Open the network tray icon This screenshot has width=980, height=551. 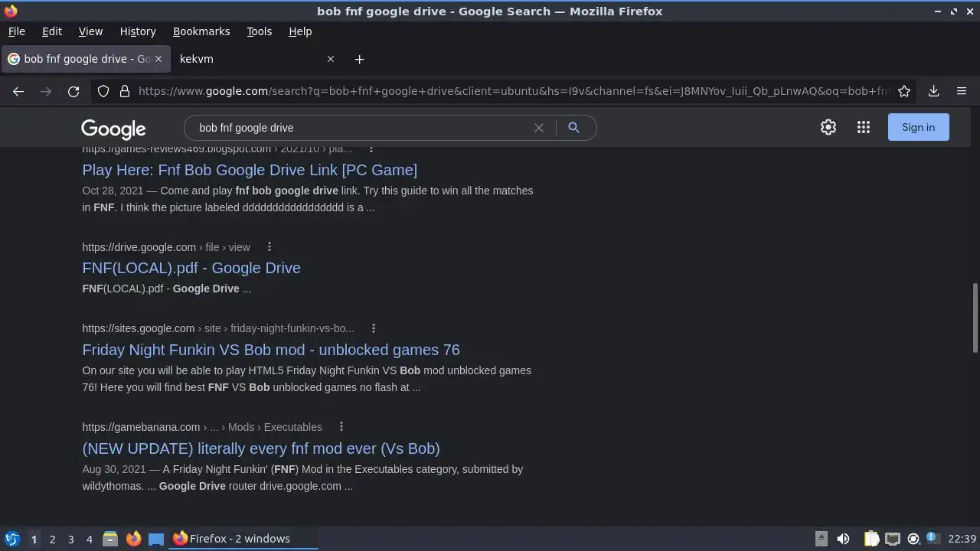892,539
